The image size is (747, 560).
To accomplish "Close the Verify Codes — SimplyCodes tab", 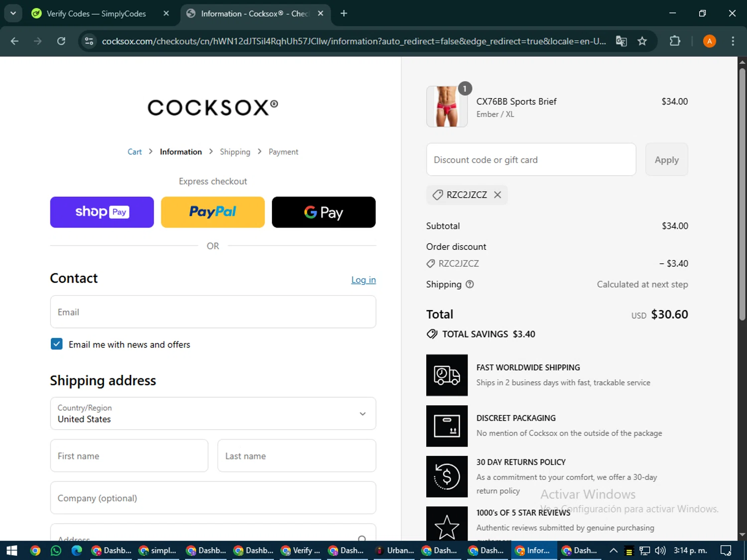I will click(166, 13).
